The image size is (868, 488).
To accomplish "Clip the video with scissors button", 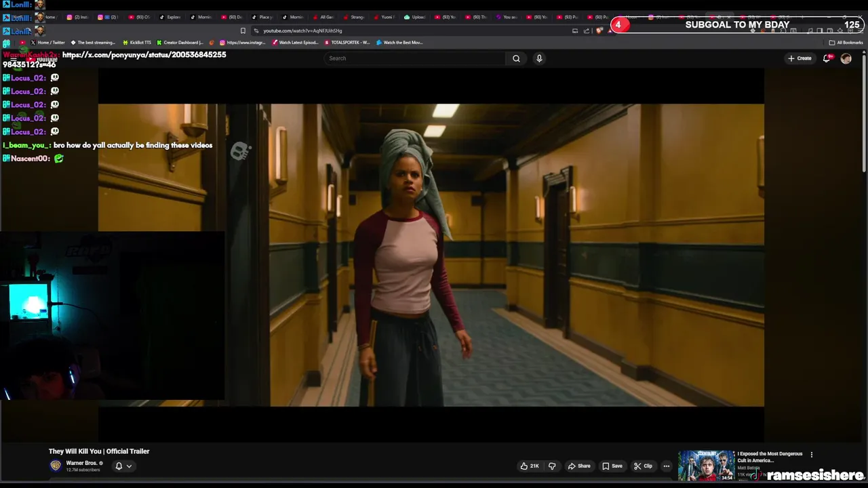I will tap(643, 466).
